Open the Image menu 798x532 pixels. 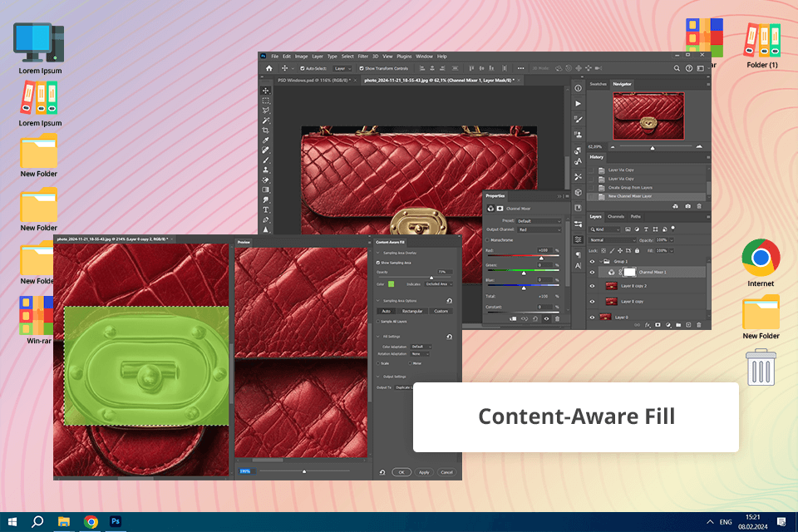click(x=301, y=57)
